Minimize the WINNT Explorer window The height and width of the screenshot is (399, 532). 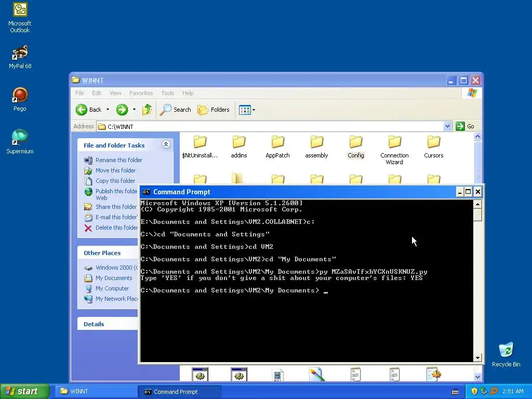[x=451, y=81]
